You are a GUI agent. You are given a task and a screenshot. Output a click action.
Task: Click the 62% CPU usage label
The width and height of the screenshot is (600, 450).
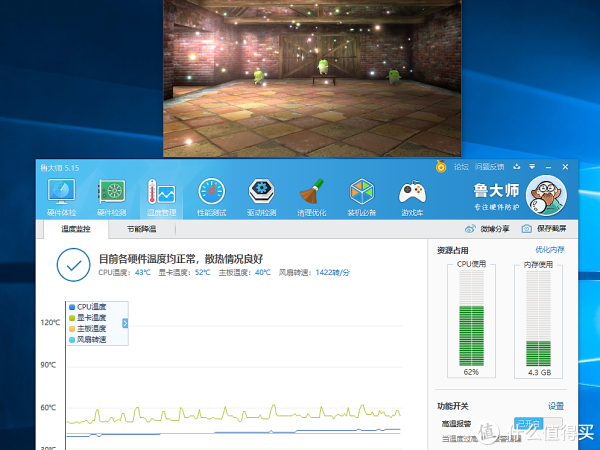(x=471, y=372)
